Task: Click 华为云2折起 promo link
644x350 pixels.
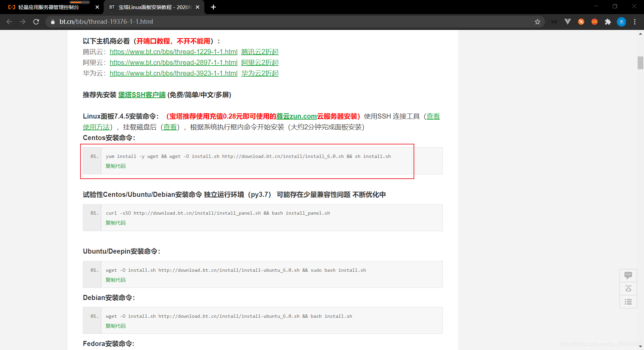Action: (x=260, y=73)
